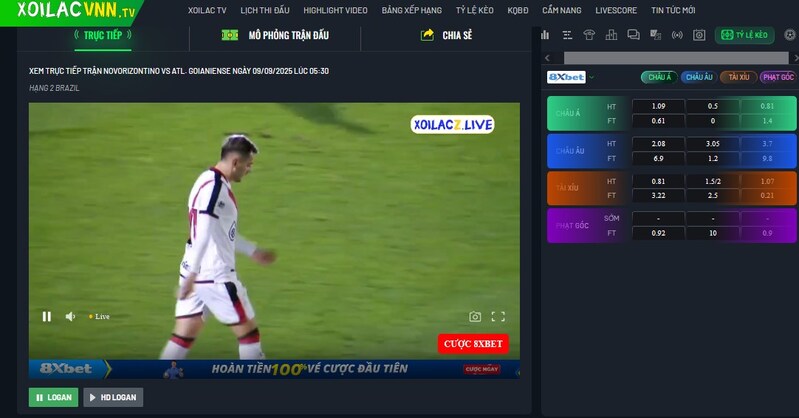Click the Phạt Góc FT odds 0.92

click(658, 233)
